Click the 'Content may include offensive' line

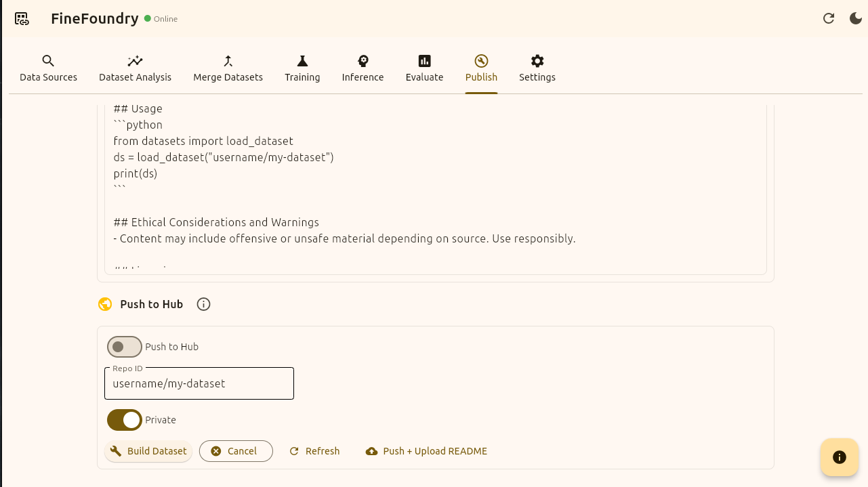click(344, 238)
